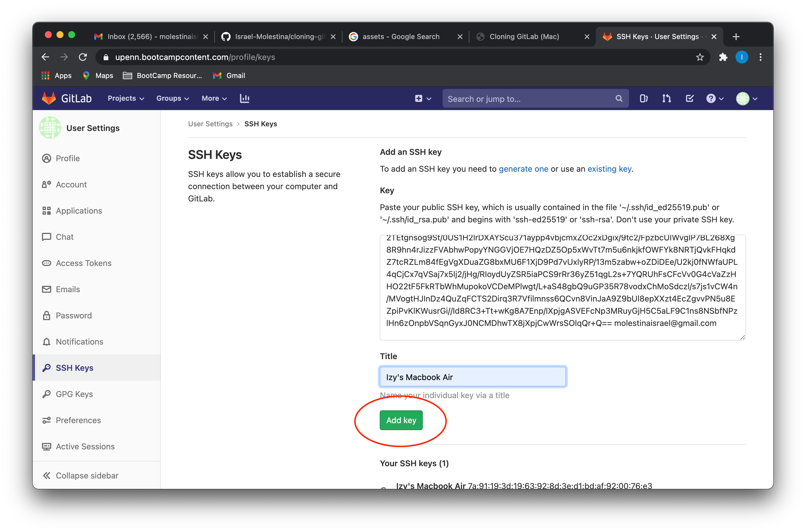Screen dimensions: 806x532
Task: Click the new item plus icon
Action: [418, 98]
